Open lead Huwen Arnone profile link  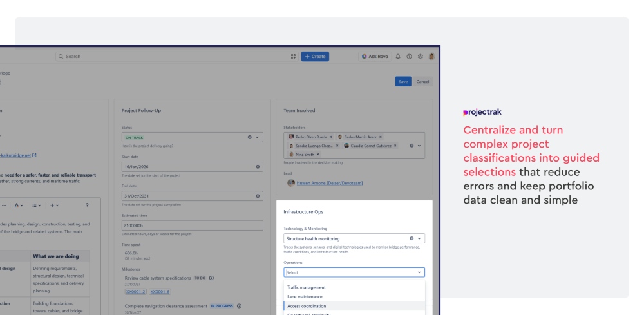coord(329,183)
